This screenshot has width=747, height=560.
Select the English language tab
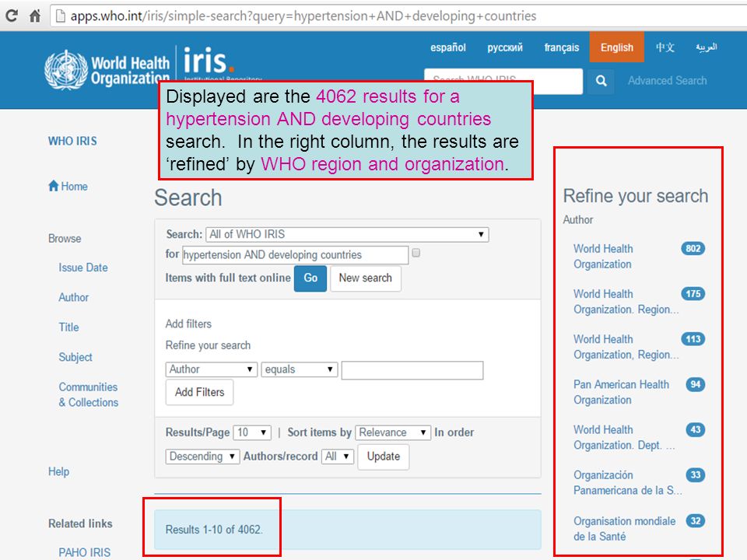616,47
